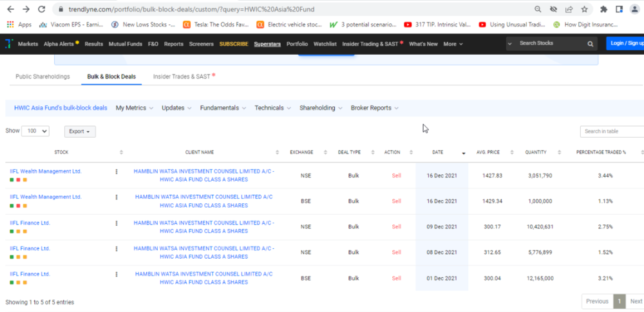
Task: Bookmark this page with the star icon
Action: (x=585, y=9)
